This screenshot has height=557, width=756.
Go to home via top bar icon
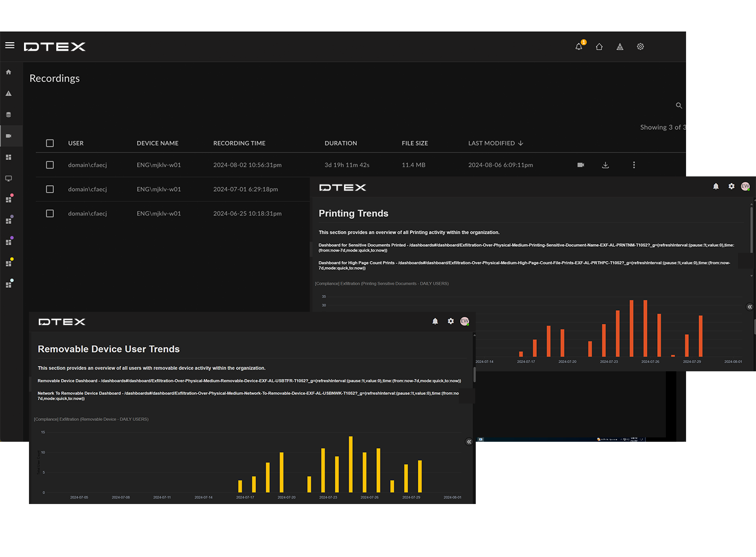click(599, 46)
